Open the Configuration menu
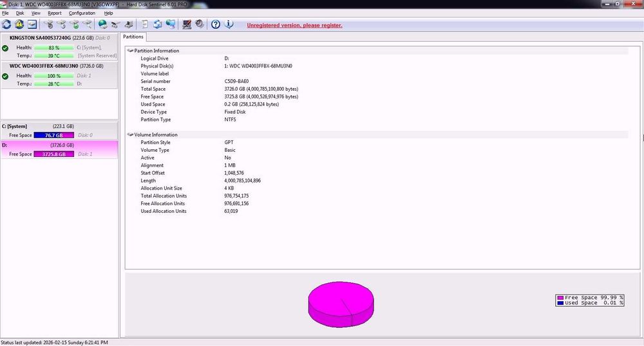Image resolution: width=644 pixels, height=346 pixels. [x=82, y=13]
